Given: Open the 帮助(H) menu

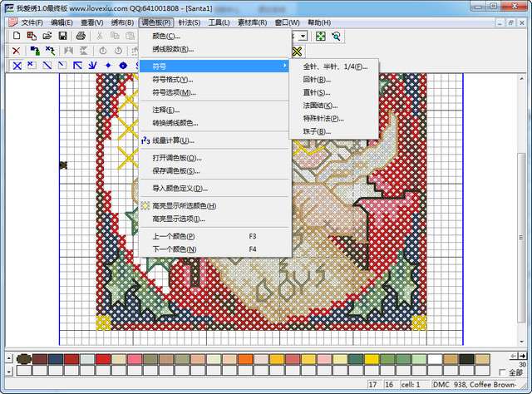Looking at the screenshot, I should [319, 22].
